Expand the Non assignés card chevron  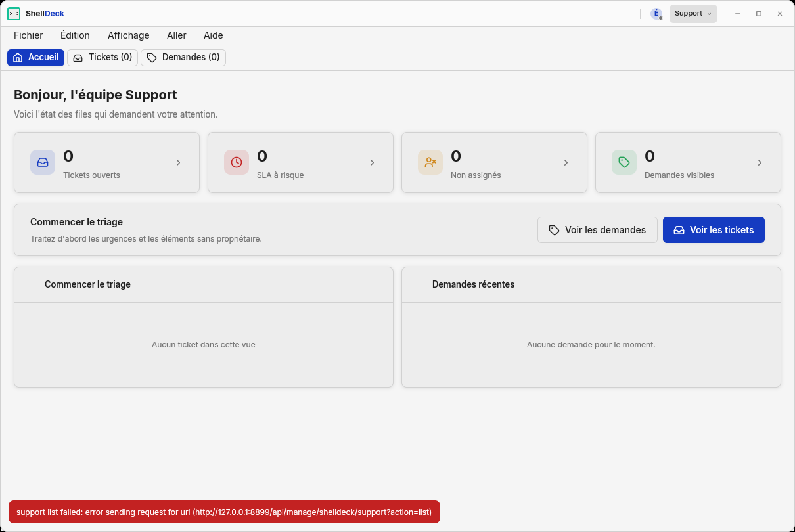coord(566,163)
